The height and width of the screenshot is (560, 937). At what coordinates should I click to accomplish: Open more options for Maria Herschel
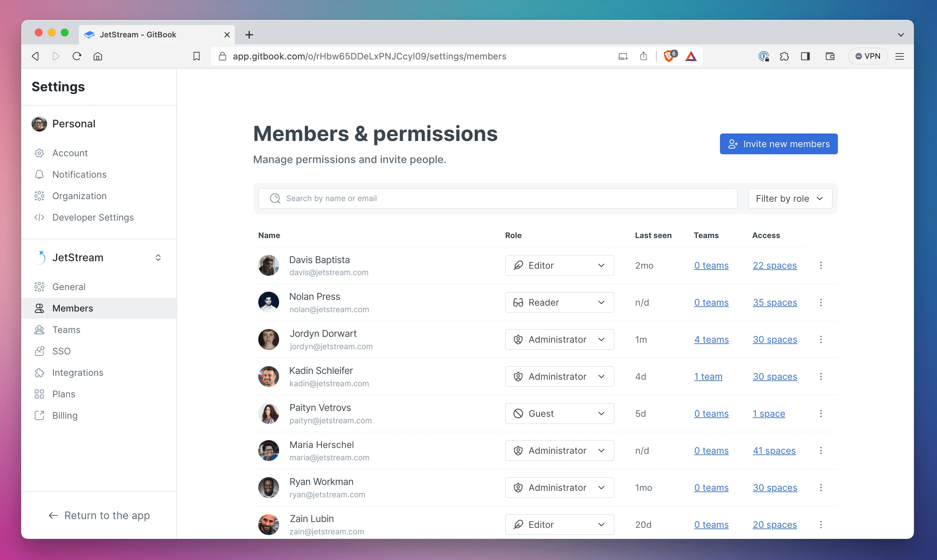click(x=821, y=450)
